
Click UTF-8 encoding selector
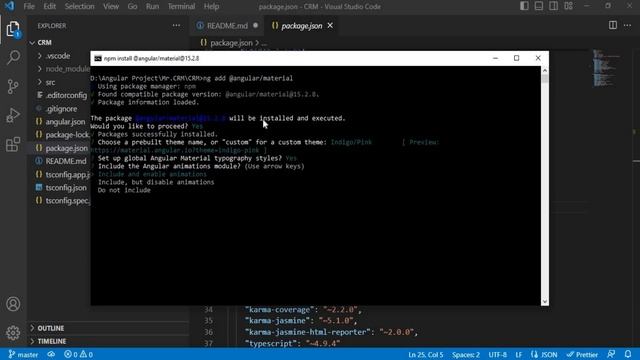pos(497,354)
